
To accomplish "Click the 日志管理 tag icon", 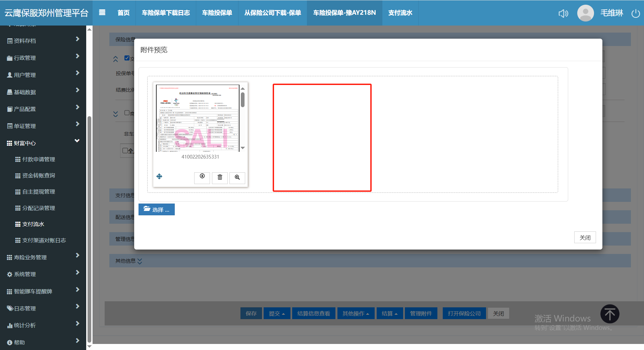I will tap(10, 308).
